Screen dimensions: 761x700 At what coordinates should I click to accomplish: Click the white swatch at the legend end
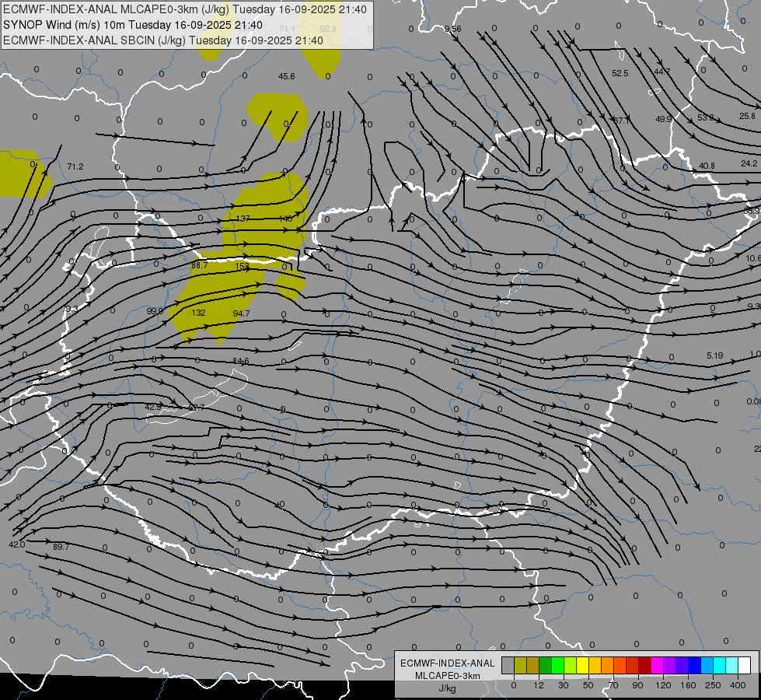(745, 665)
